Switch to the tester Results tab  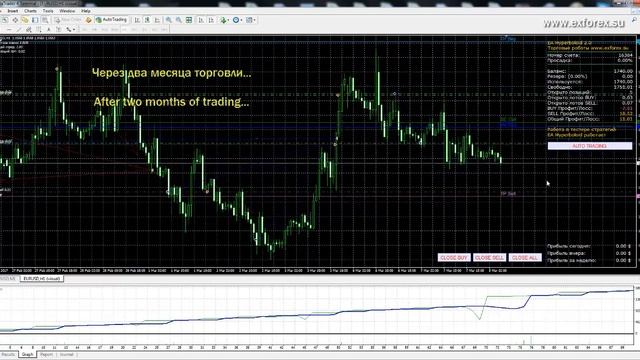8,355
